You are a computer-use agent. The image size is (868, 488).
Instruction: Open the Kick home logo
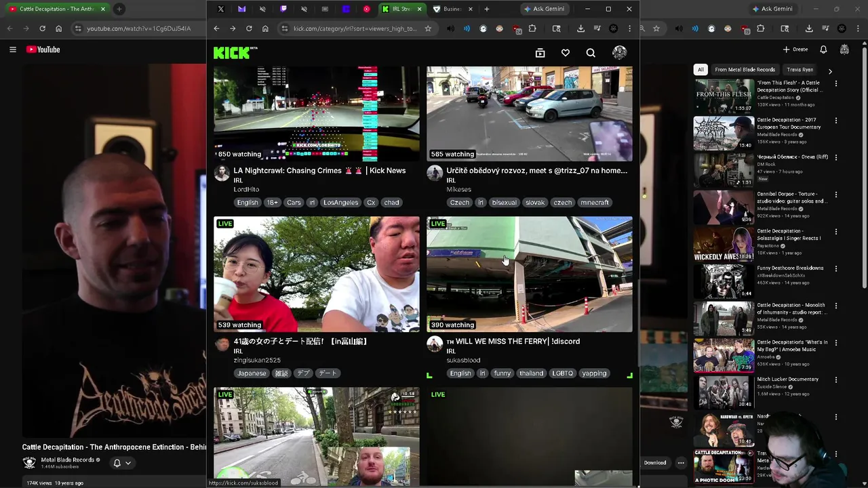point(235,53)
